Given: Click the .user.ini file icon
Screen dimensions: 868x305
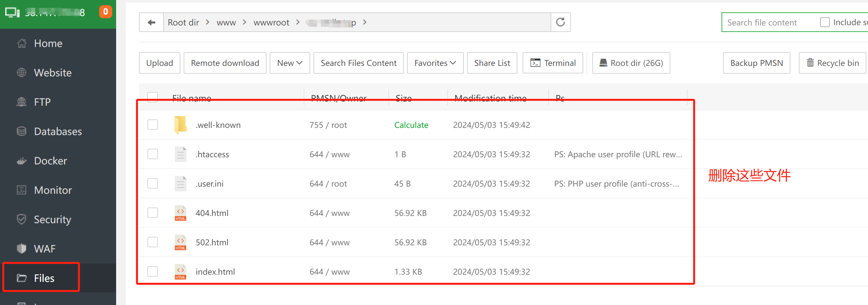Looking at the screenshot, I should [181, 184].
